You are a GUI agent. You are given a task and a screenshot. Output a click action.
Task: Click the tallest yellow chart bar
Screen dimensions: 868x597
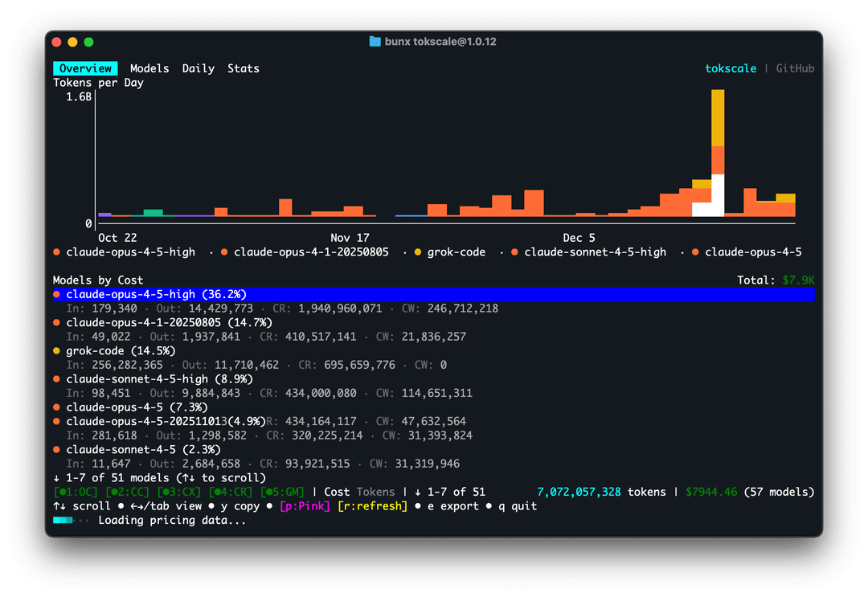[x=718, y=118]
